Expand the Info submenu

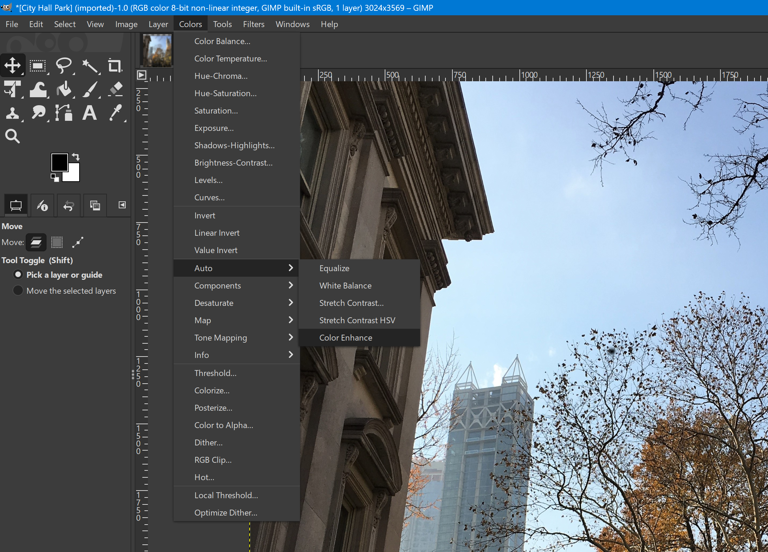coord(237,355)
